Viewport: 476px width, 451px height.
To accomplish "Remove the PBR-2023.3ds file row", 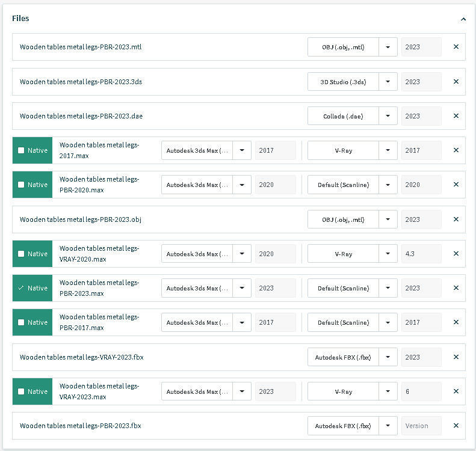I will coord(456,82).
